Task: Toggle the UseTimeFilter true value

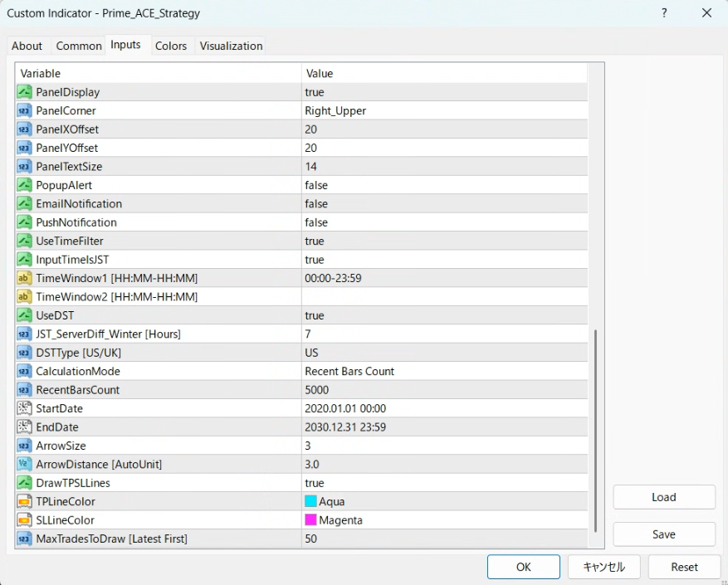Action: pyautogui.click(x=444, y=241)
